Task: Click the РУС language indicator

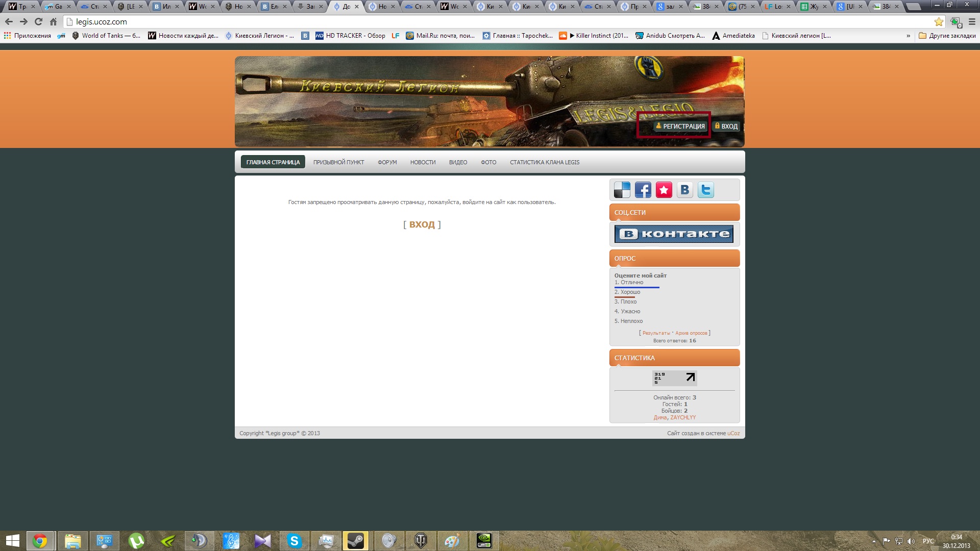Action: pyautogui.click(x=928, y=541)
